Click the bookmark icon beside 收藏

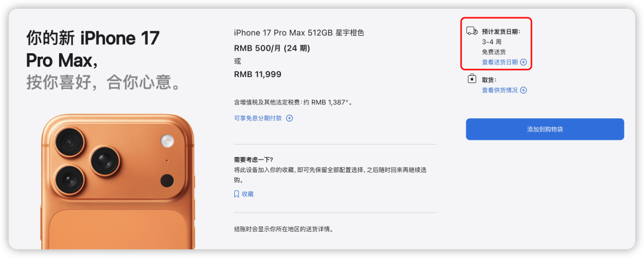(x=237, y=194)
